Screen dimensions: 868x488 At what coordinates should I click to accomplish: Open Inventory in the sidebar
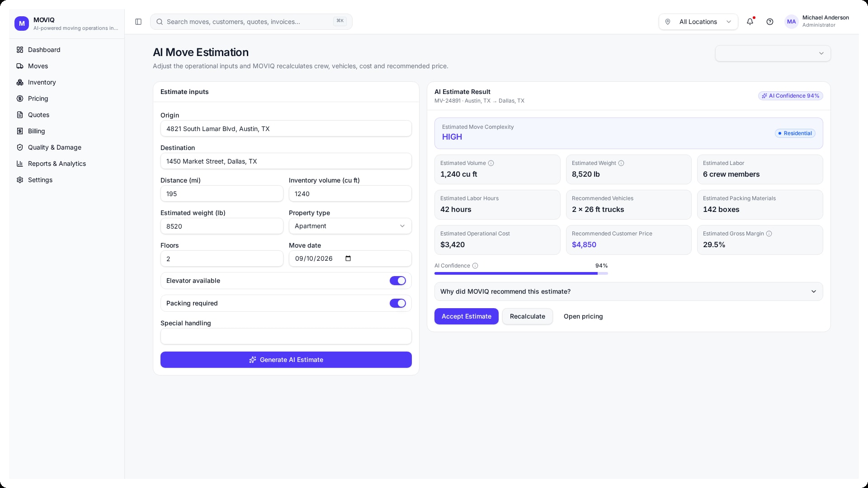pos(66,82)
